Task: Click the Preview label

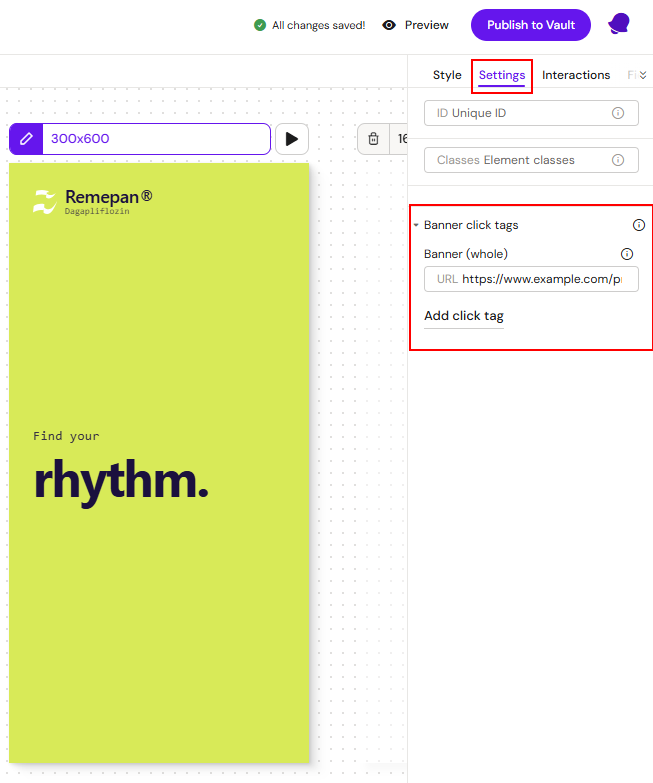Action: tap(426, 25)
